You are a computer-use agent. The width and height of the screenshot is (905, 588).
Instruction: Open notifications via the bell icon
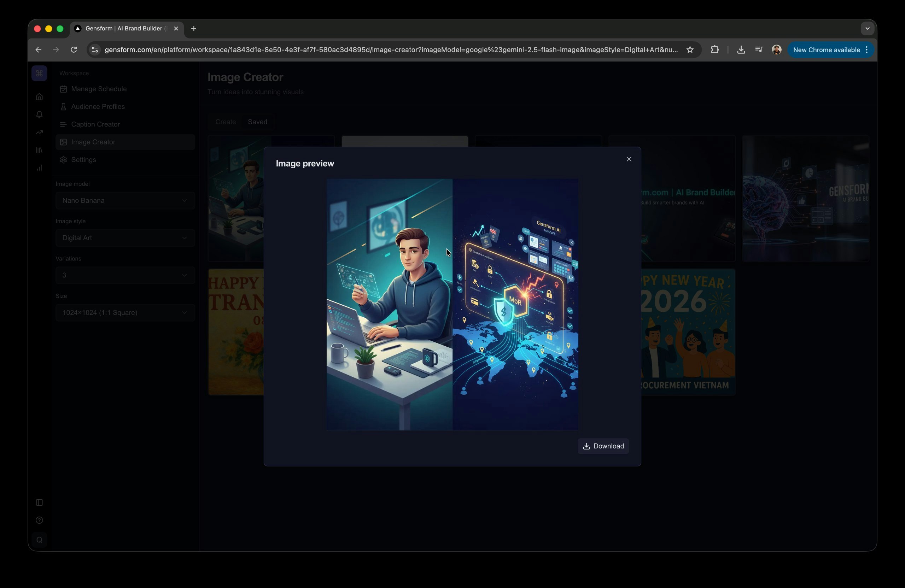click(39, 114)
